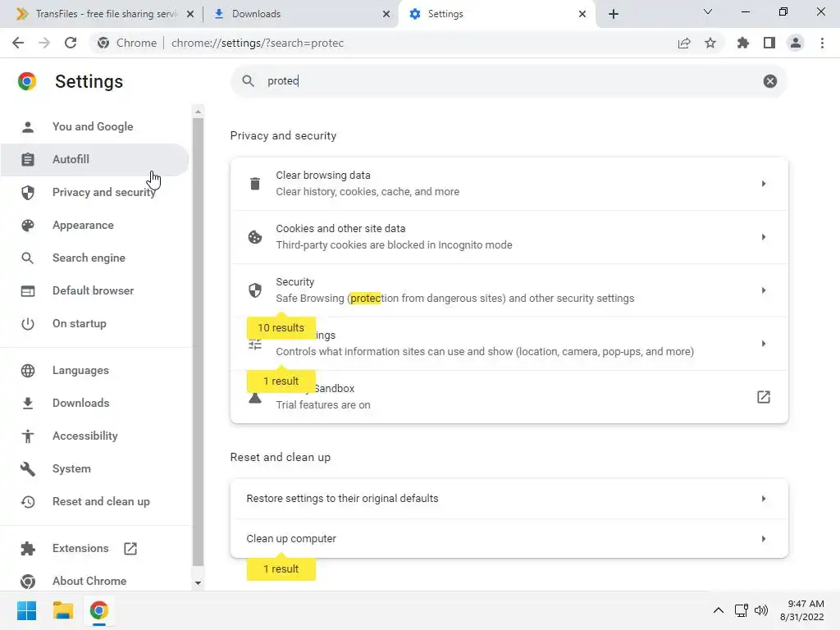Image resolution: width=840 pixels, height=630 pixels.
Task: Open the Privacy Sandbox trial features row
Action: (x=509, y=397)
